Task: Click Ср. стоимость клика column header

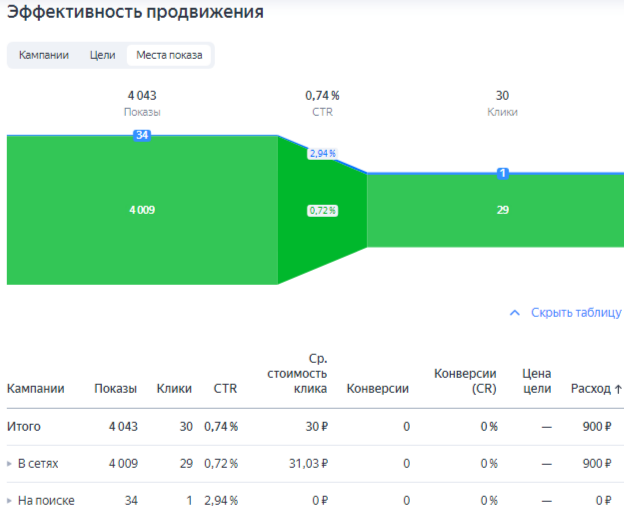Action: (297, 374)
